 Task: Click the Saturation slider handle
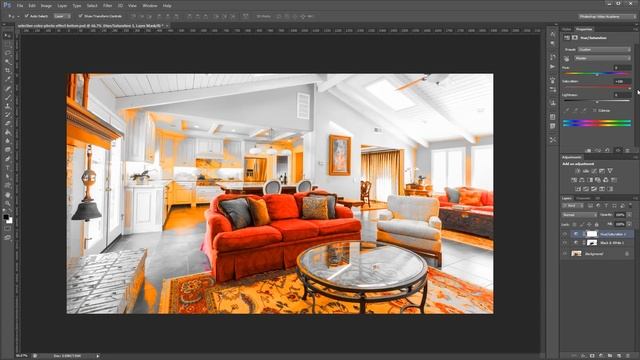click(x=630, y=89)
